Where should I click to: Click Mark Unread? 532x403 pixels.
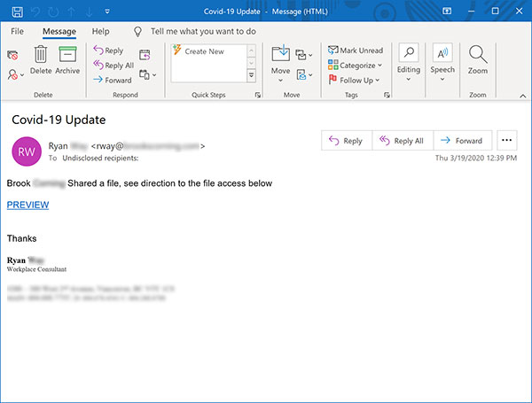[356, 50]
